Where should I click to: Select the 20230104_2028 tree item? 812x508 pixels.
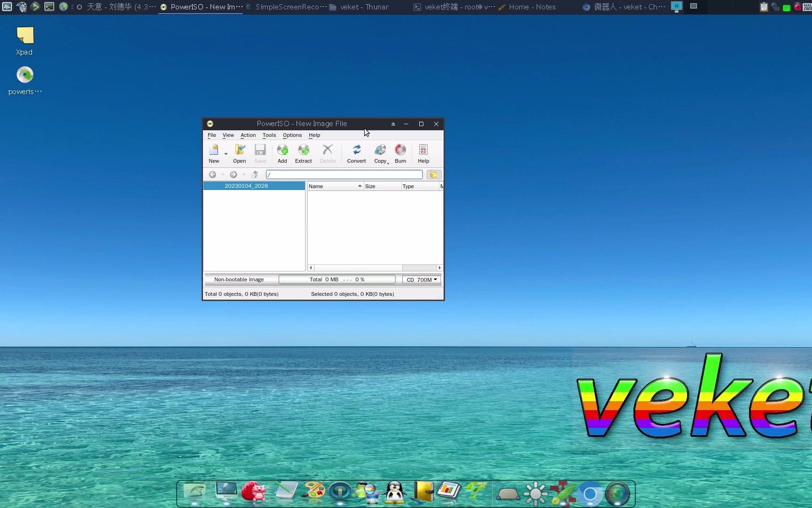point(254,186)
